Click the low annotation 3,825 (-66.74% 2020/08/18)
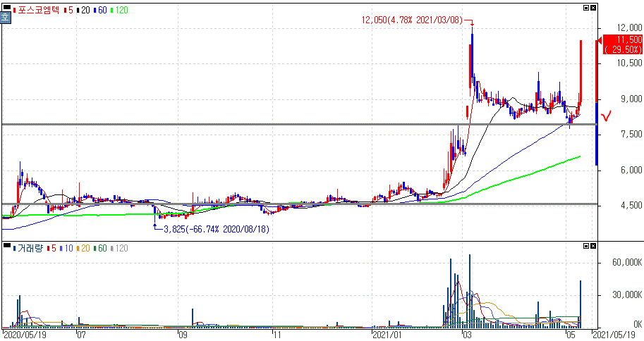 coord(217,230)
